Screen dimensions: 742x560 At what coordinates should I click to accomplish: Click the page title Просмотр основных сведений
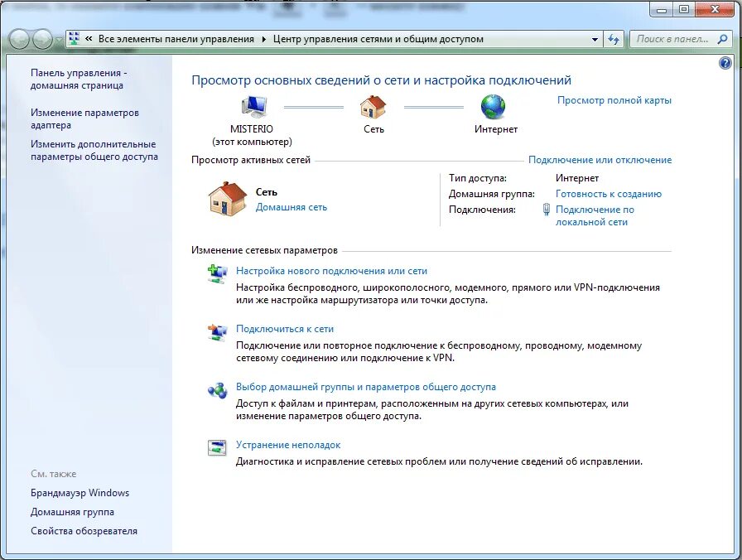382,80
